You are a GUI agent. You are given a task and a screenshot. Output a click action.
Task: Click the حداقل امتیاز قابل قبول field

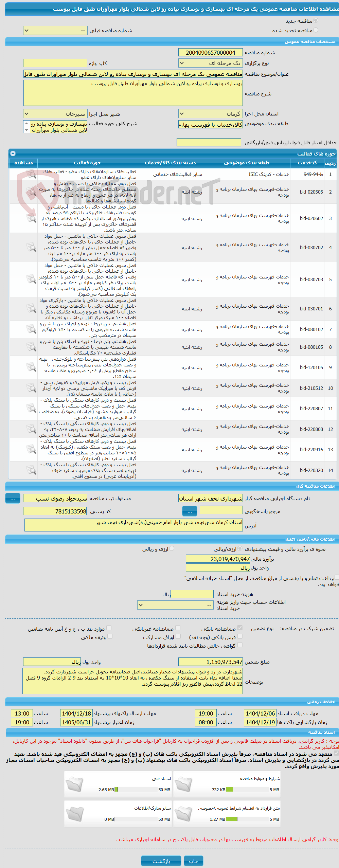pos(209,142)
